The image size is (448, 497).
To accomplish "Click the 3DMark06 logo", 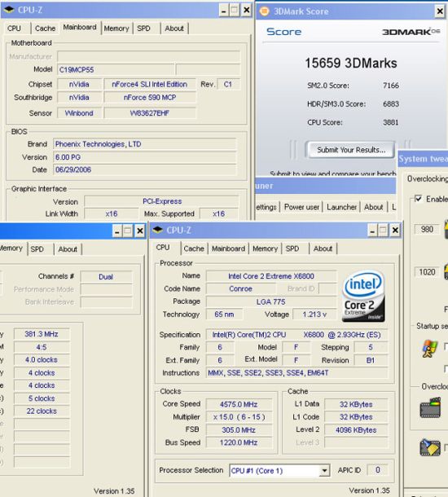I will pyautogui.click(x=411, y=32).
